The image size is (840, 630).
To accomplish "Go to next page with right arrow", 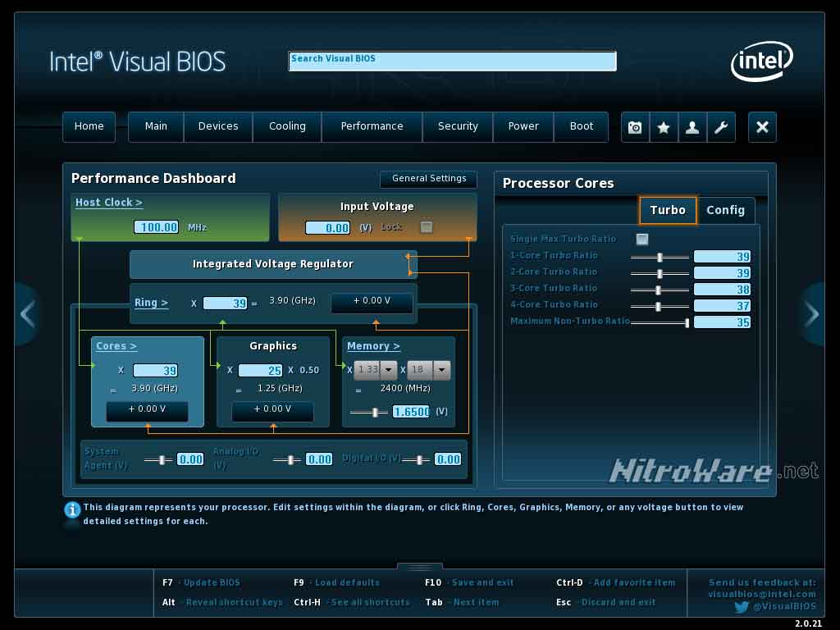I will point(812,314).
